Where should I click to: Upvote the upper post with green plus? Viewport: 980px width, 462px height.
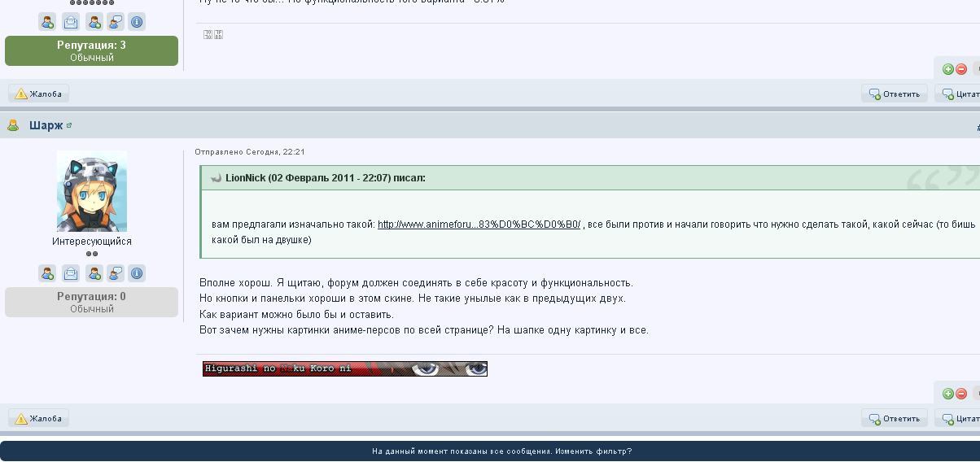947,69
